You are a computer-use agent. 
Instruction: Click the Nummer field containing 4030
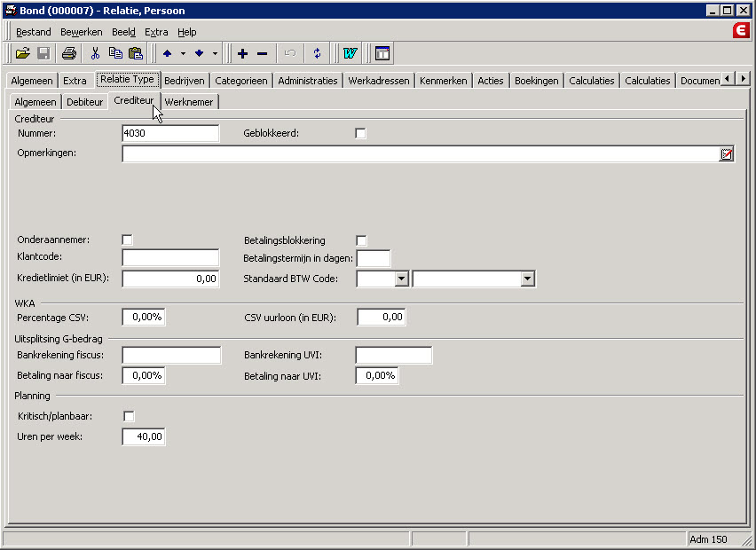(x=170, y=134)
